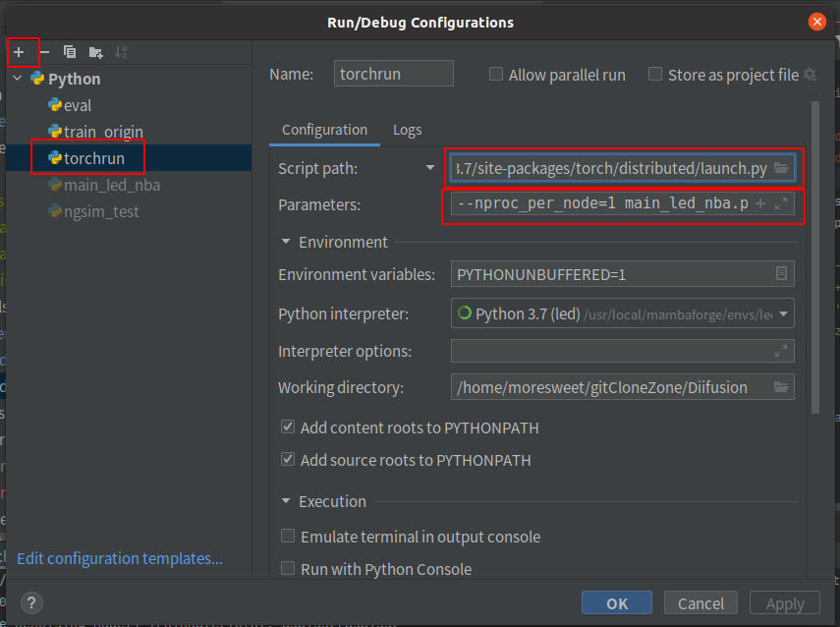
Task: Select the torchrun configuration
Action: pyautogui.click(x=129, y=157)
